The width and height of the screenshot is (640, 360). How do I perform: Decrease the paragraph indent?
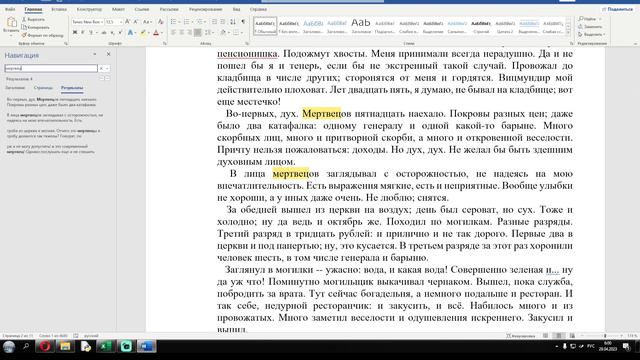click(x=214, y=22)
